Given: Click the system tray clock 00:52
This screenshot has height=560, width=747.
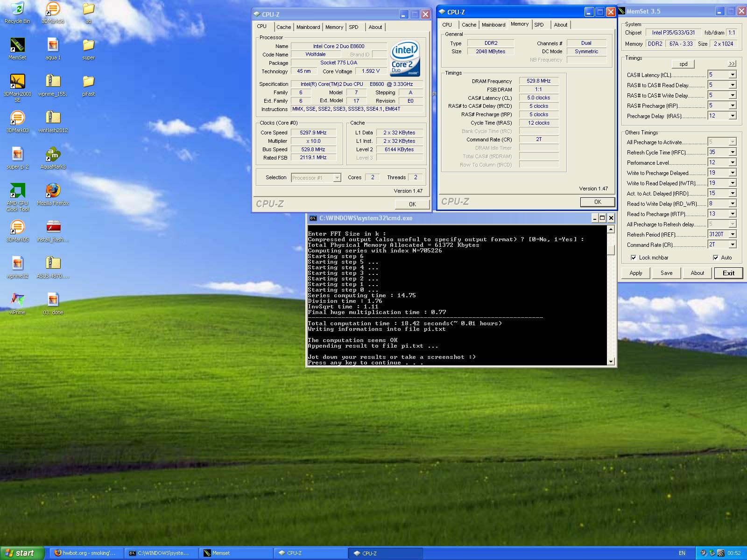Looking at the screenshot, I should coord(734,553).
